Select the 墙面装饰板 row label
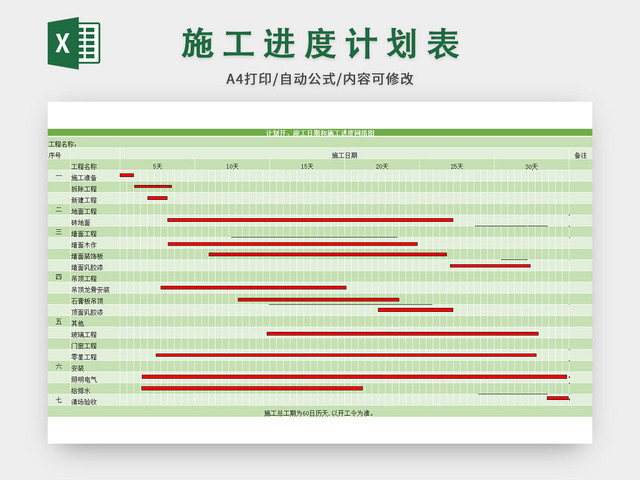 pos(87,256)
